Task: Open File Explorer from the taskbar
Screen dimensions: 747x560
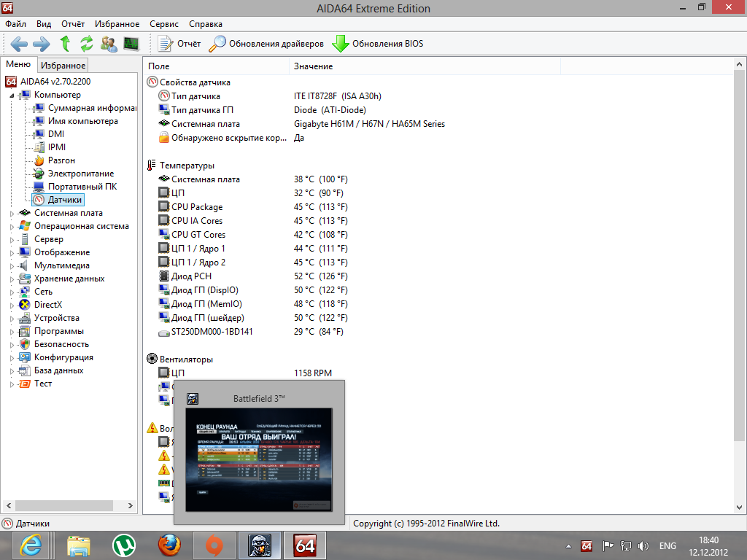Action: point(79,545)
